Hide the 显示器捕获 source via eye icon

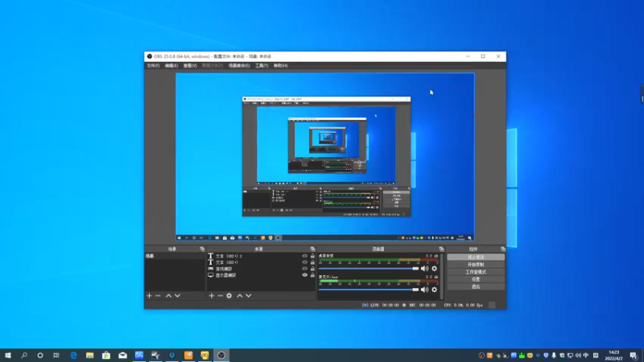tap(305, 275)
